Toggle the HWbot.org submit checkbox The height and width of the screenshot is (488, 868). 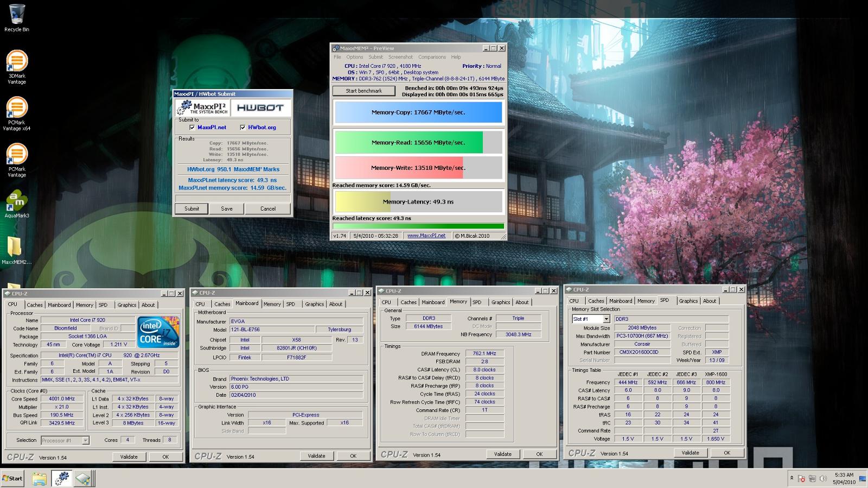click(242, 128)
